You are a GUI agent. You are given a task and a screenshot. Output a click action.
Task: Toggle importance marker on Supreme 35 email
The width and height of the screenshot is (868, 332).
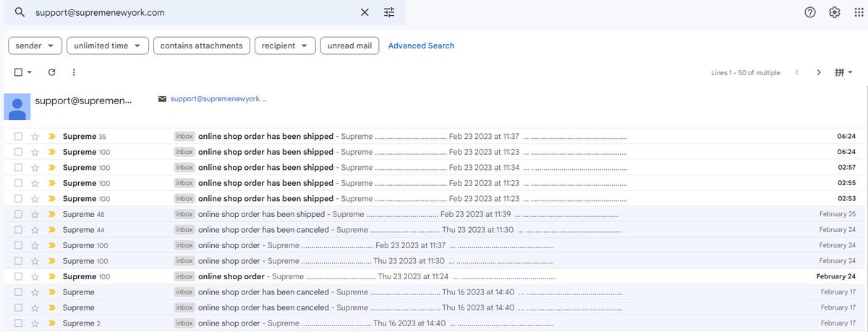(x=52, y=137)
